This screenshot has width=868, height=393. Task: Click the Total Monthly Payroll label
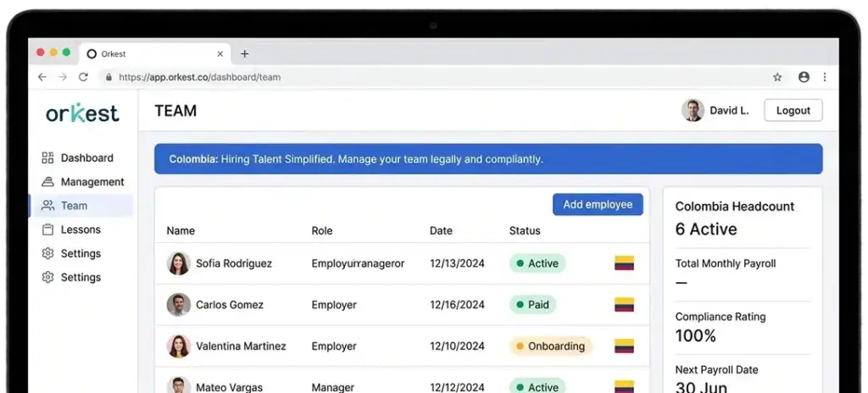[726, 263]
